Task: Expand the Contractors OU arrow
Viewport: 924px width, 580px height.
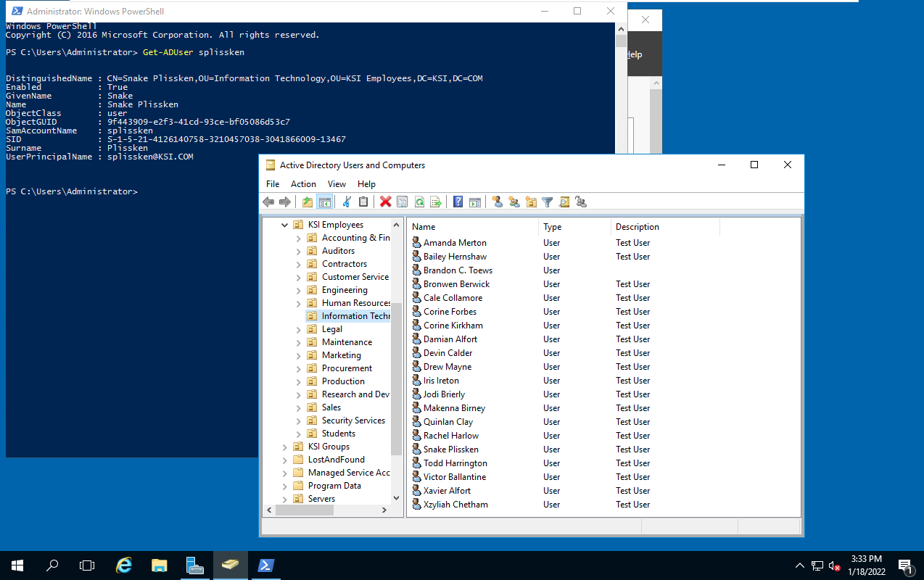Action: [x=299, y=264]
